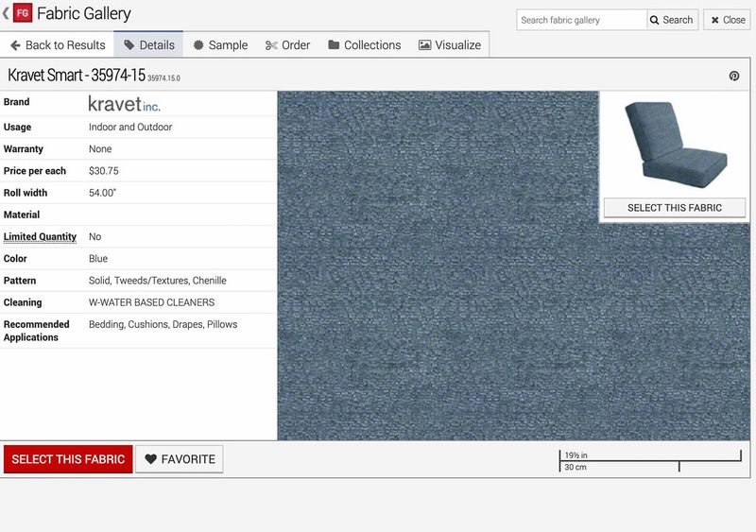Viewport: 756px width, 532px height.
Task: Click the Pinterest share icon
Action: tap(734, 76)
